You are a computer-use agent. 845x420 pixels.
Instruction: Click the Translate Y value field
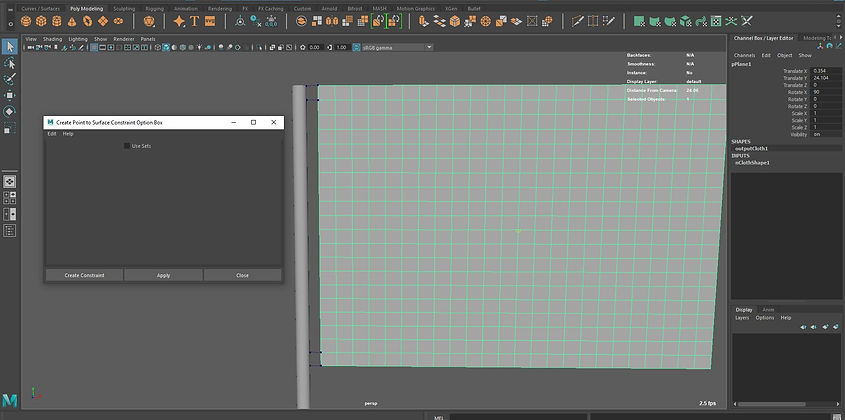pos(825,78)
